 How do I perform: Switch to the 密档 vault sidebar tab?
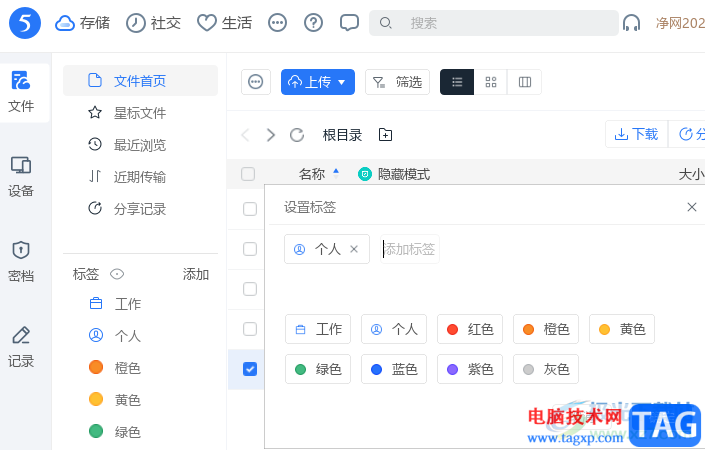(21, 262)
